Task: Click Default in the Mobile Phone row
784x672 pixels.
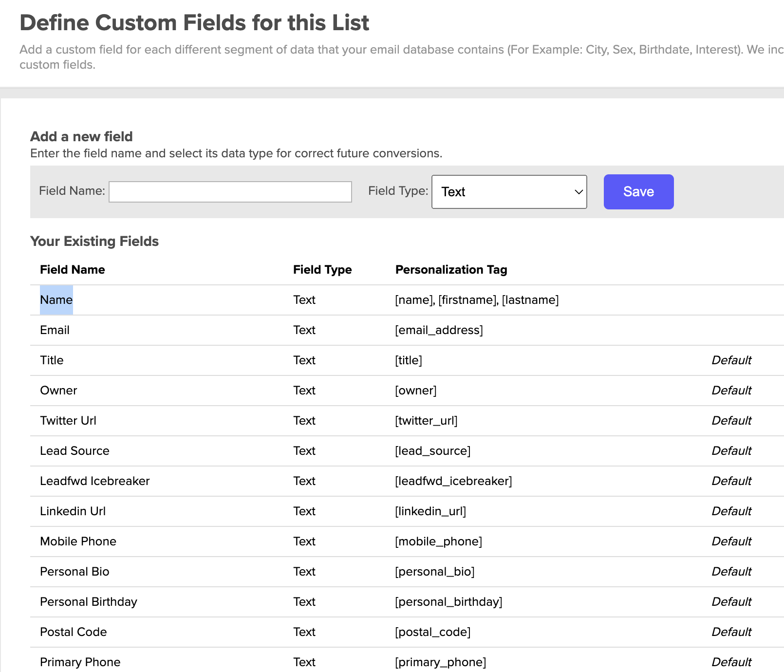Action: tap(731, 541)
